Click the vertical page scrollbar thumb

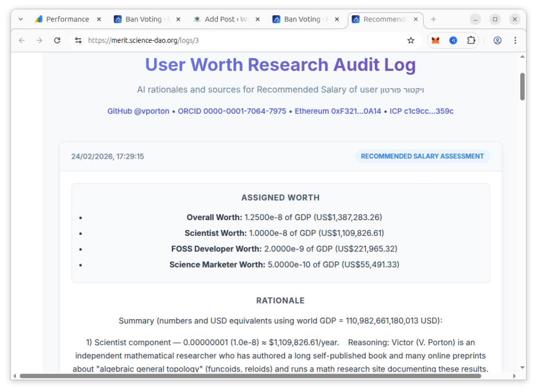pyautogui.click(x=522, y=86)
